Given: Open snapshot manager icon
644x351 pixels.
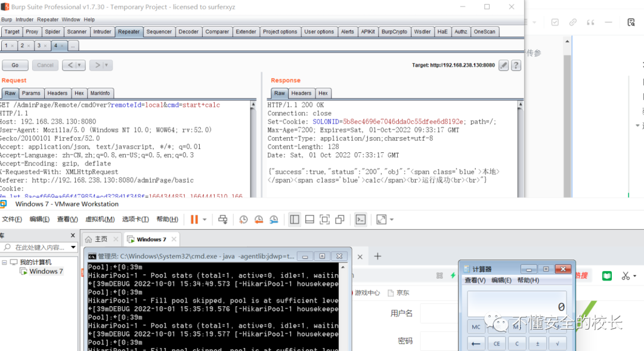Looking at the screenshot, I should (x=274, y=220).
